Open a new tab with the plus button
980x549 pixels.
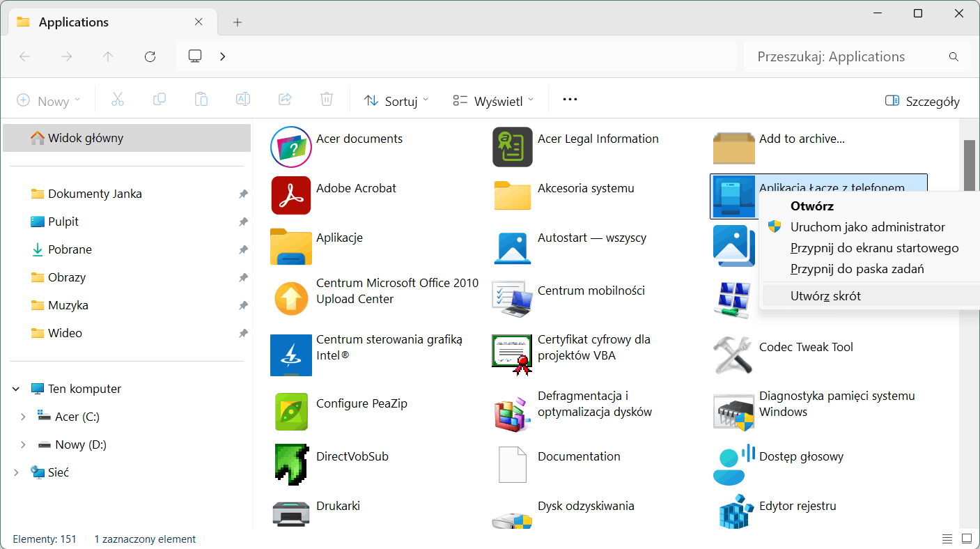click(238, 22)
